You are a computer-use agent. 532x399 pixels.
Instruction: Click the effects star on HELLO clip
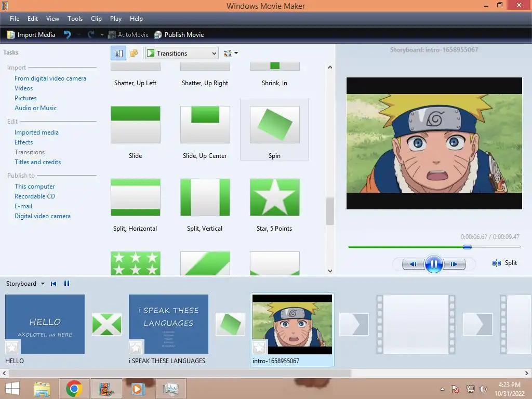tap(12, 348)
